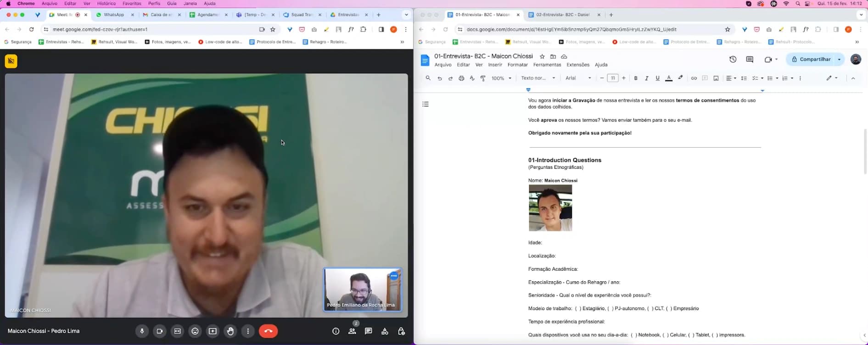This screenshot has height=345, width=868.
Task: Leave the Meet call
Action: [268, 331]
